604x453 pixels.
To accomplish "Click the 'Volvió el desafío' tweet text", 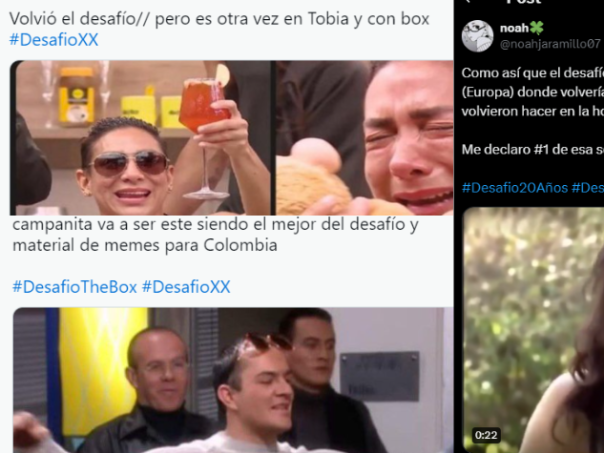I will tap(219, 19).
